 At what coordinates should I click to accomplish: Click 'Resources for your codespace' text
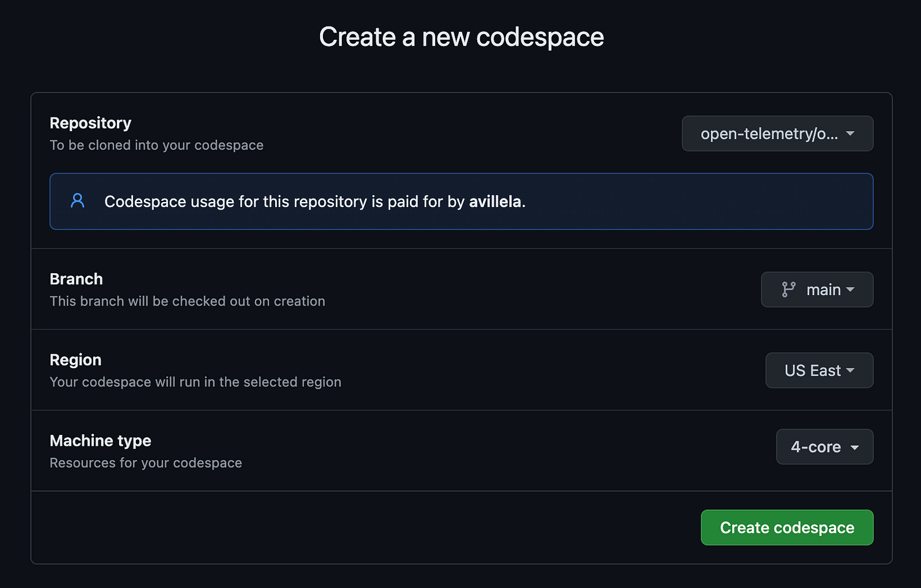coord(146,463)
